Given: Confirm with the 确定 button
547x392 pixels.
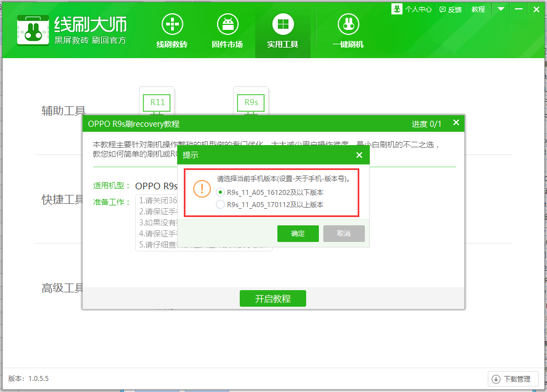Looking at the screenshot, I should click(x=298, y=233).
